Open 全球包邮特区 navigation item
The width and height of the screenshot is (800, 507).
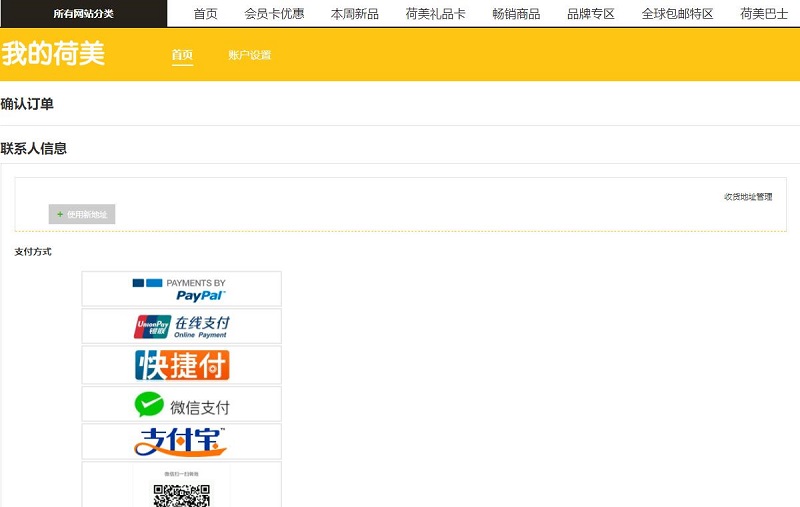point(677,14)
